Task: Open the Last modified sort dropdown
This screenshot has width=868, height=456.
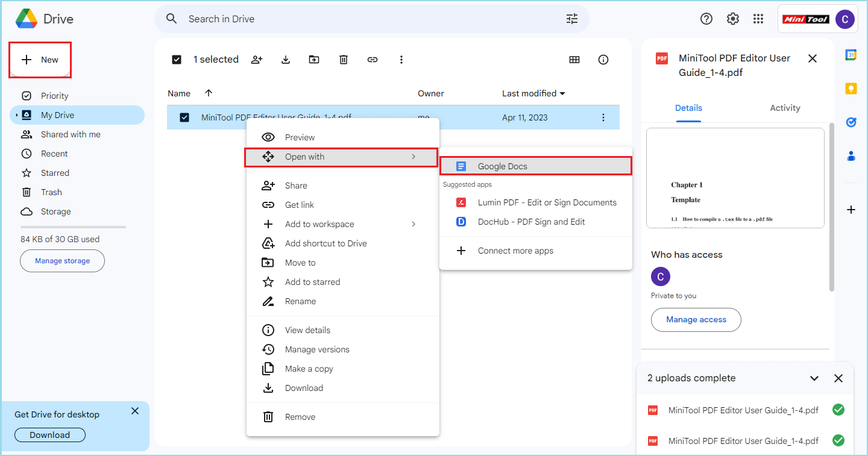Action: 533,93
